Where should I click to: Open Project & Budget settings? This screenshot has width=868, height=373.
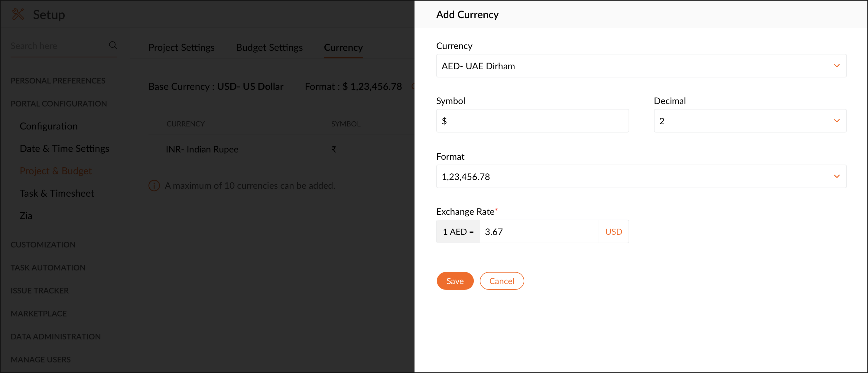pos(56,171)
